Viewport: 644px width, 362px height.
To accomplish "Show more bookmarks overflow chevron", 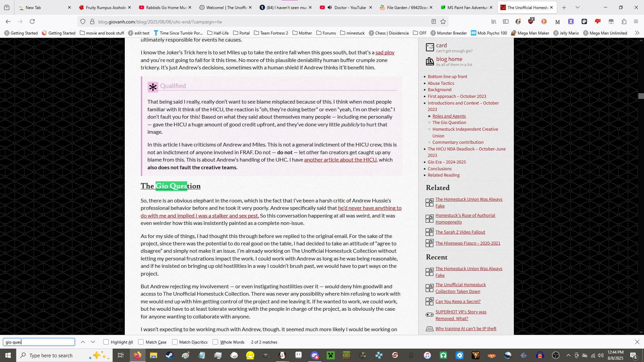I will click(x=637, y=33).
